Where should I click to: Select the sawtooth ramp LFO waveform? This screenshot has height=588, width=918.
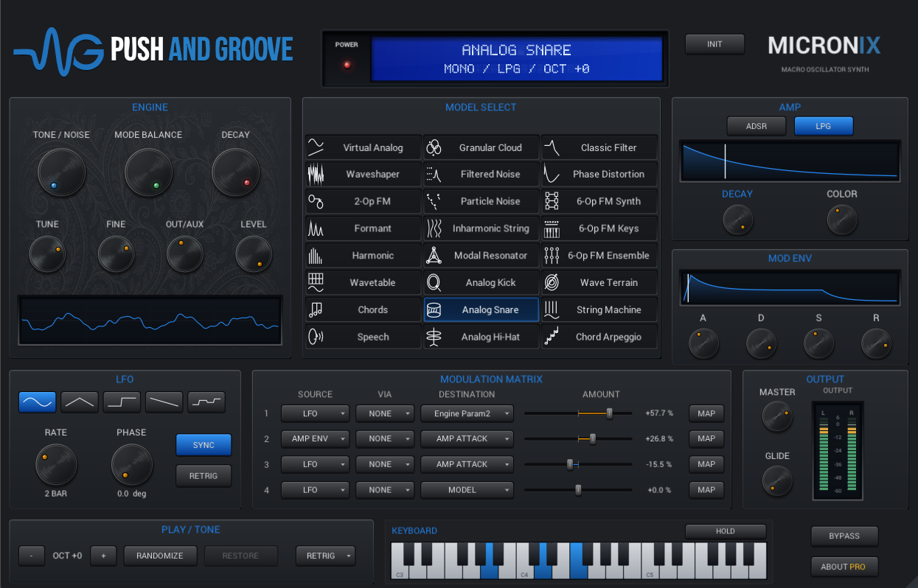pos(164,402)
